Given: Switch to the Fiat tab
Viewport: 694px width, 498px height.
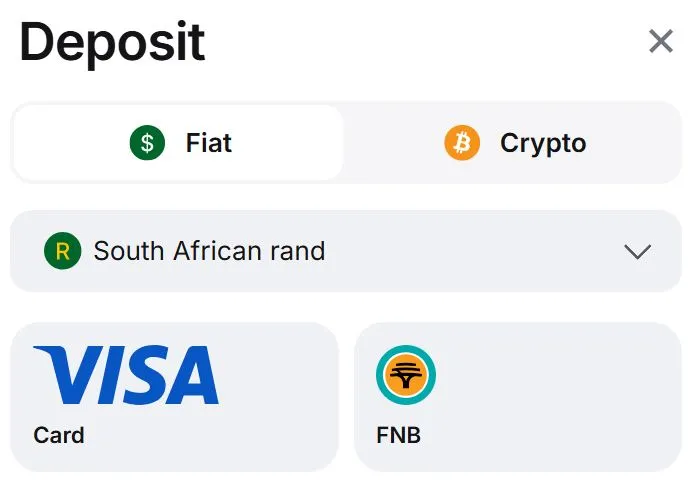Looking at the screenshot, I should [x=178, y=143].
